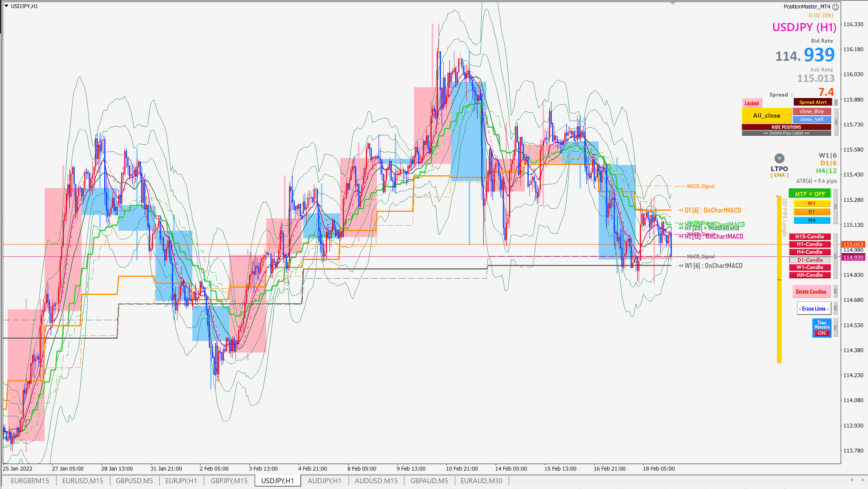The width and height of the screenshot is (868, 489).
Task: Toggle the MTF = OFF switch
Action: [810, 194]
